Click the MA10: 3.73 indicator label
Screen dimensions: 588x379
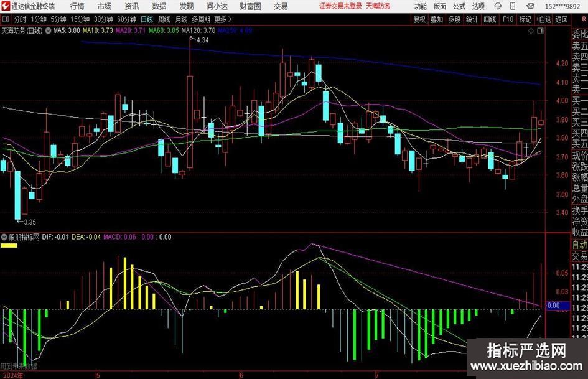(x=98, y=30)
